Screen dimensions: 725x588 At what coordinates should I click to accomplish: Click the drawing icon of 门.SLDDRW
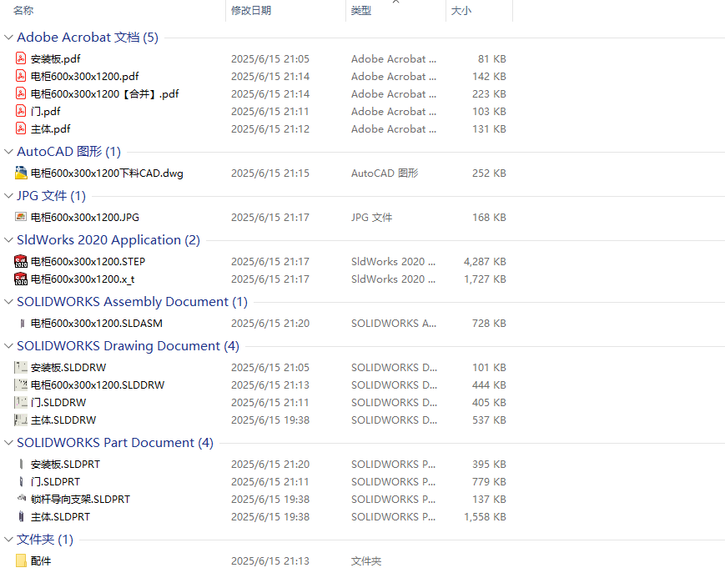pyautogui.click(x=21, y=402)
